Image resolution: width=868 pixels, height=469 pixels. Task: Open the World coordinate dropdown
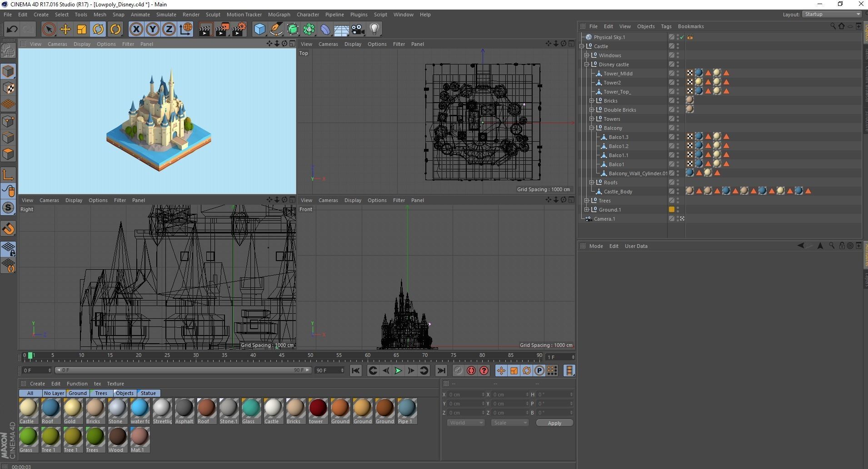(466, 423)
